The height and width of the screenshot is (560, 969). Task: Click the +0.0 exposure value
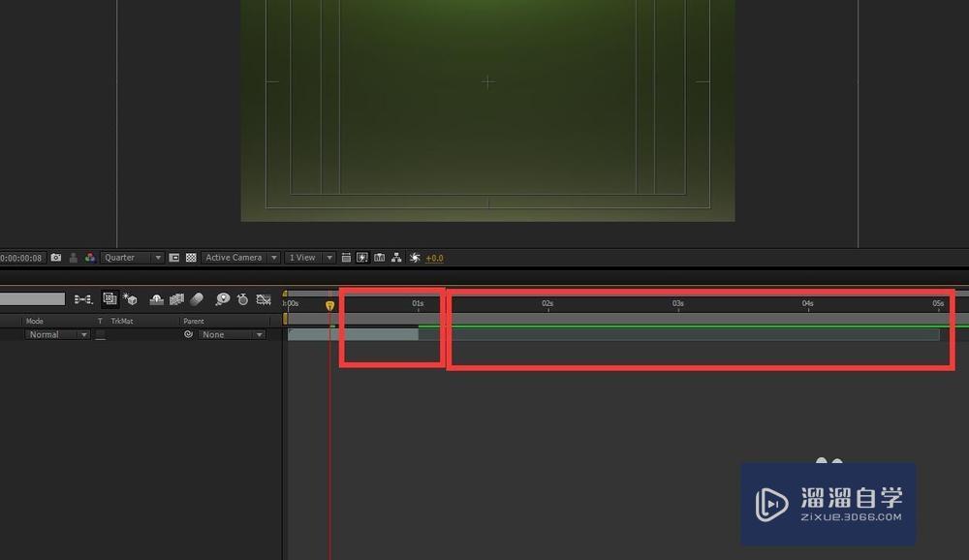(x=434, y=259)
